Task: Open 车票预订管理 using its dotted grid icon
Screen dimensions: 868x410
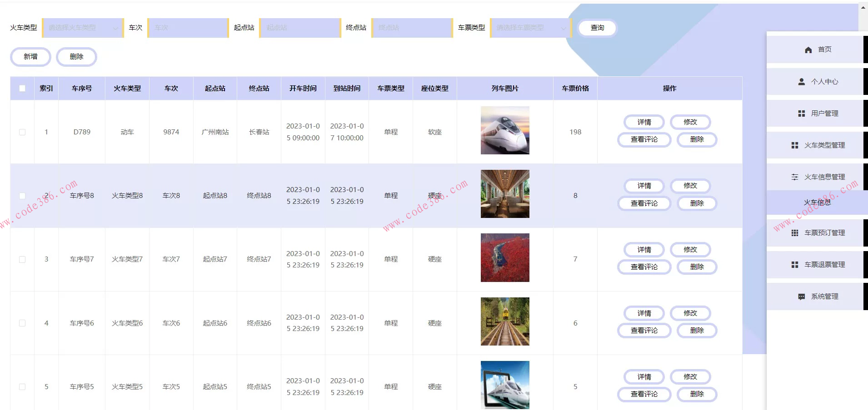Action: [x=794, y=232]
